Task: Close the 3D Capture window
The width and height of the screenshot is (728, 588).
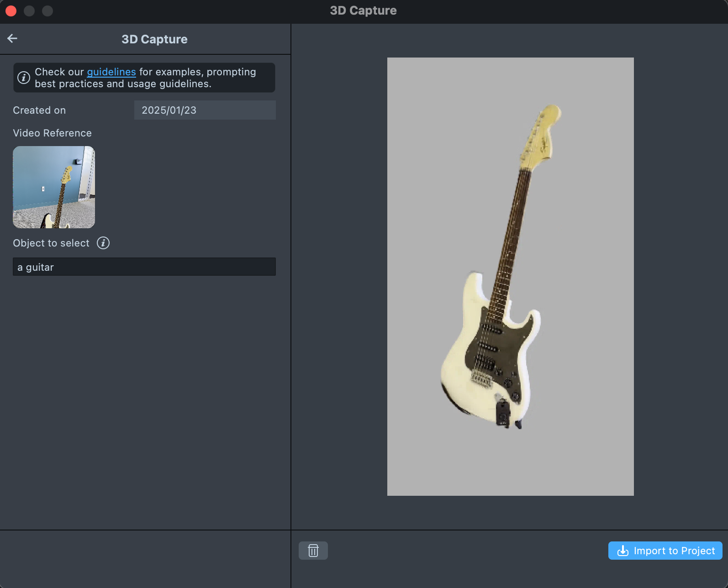Action: point(11,11)
